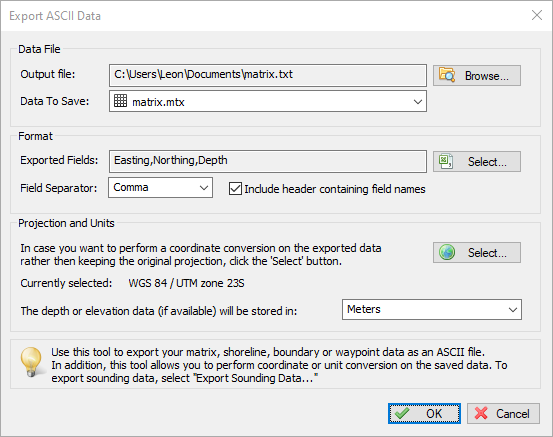Click the Browse... button label
The width and height of the screenshot is (553, 437).
(x=486, y=76)
